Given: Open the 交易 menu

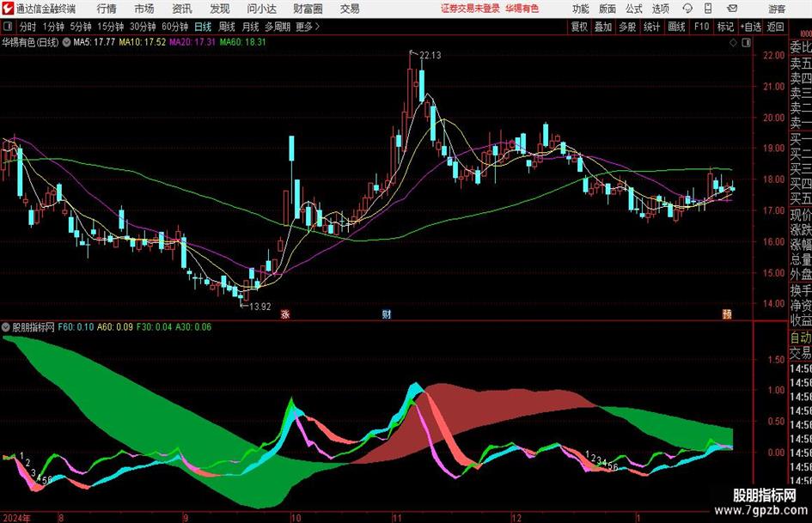Looking at the screenshot, I should (x=350, y=9).
